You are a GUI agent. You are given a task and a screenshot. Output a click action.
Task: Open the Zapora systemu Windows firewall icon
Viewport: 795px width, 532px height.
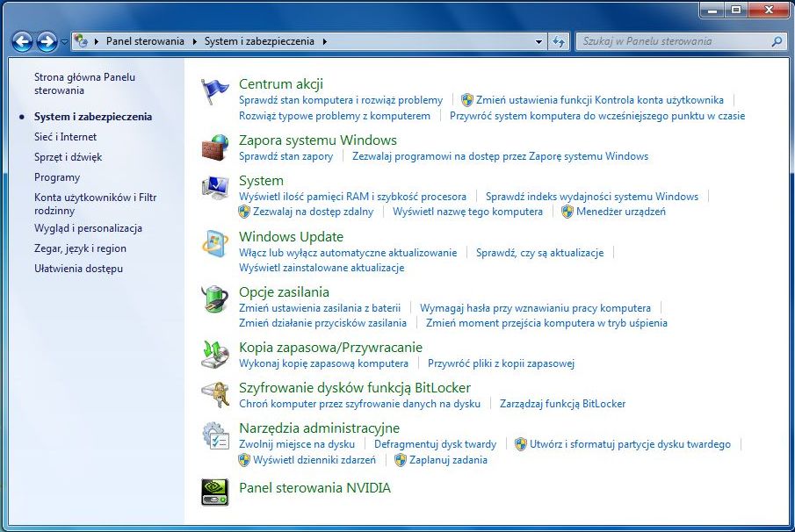click(215, 147)
